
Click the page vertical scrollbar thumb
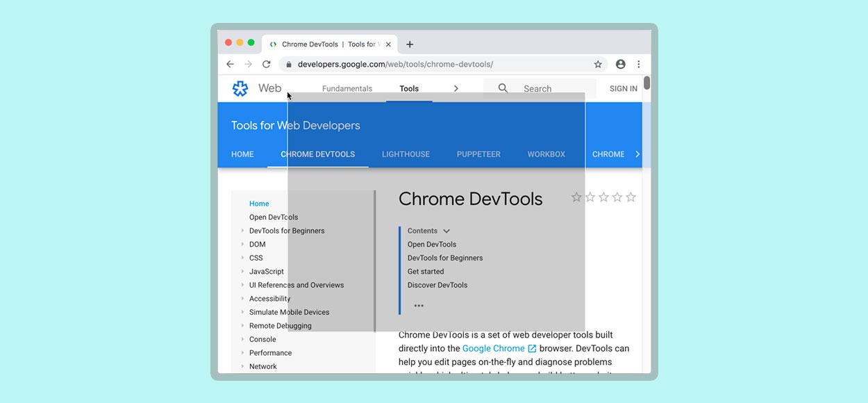pos(647,83)
